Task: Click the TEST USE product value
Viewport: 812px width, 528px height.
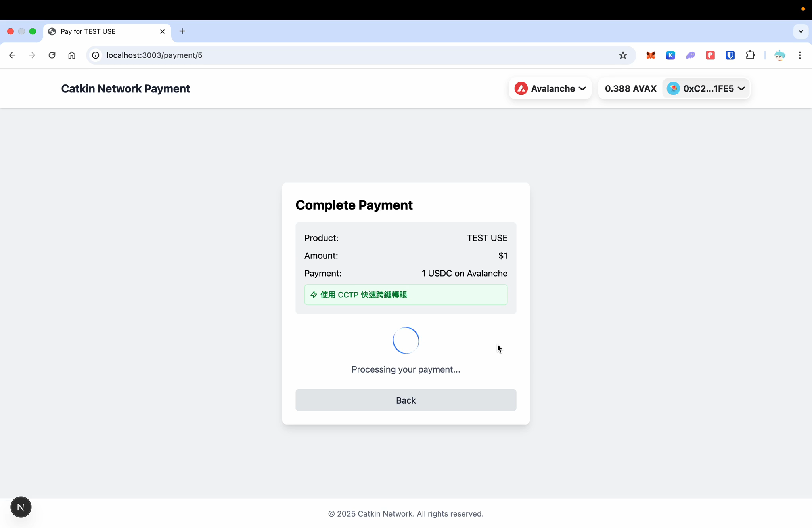Action: coord(487,238)
